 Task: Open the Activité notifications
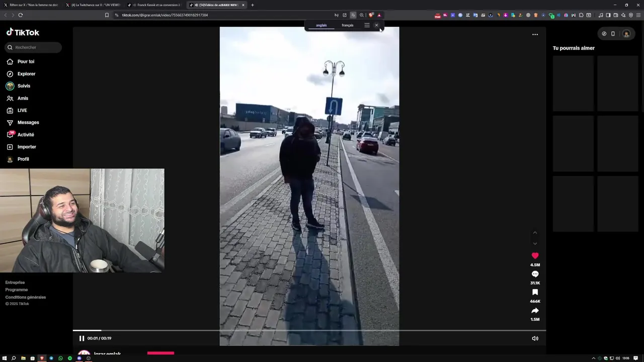(20, 135)
